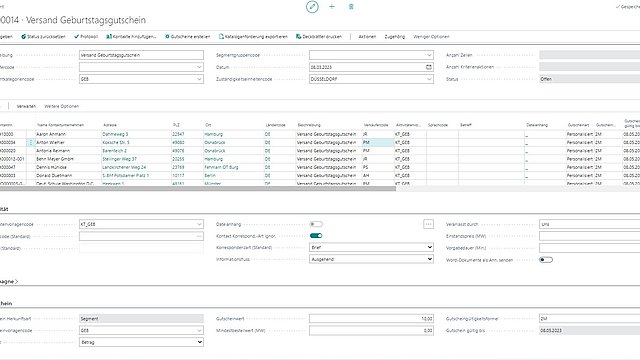This screenshot has width=640, height=360.
Task: Click the Gutscheinwert field showing 10,00
Action: pyautogui.click(x=371, y=319)
